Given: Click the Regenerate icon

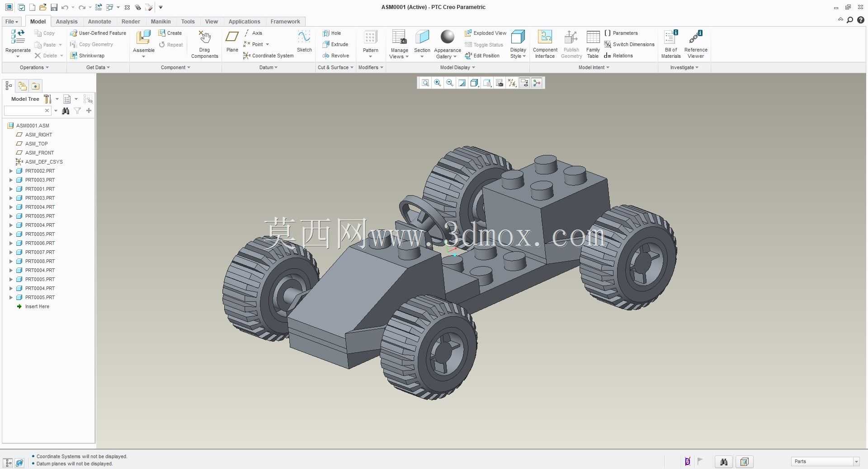Looking at the screenshot, I should coord(18,37).
